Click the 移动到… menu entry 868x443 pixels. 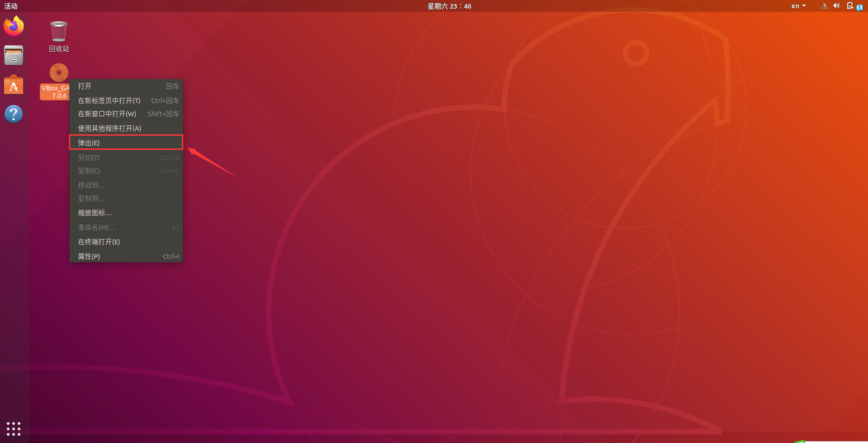click(126, 185)
